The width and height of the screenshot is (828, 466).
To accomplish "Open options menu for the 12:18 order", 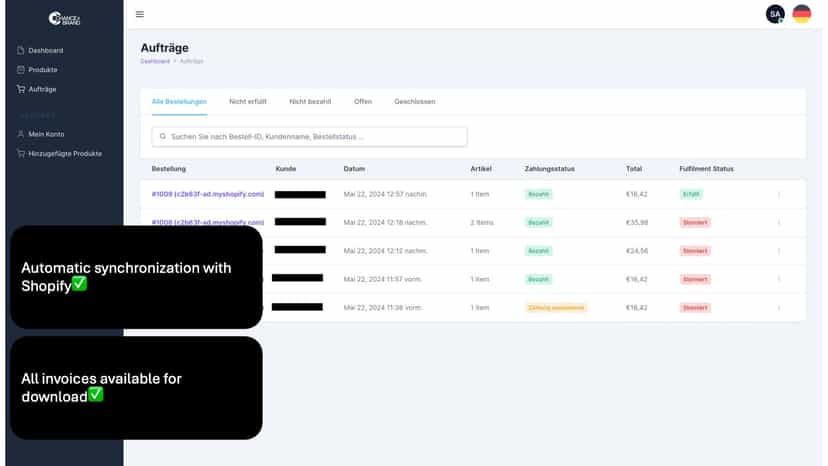I will [x=779, y=223].
